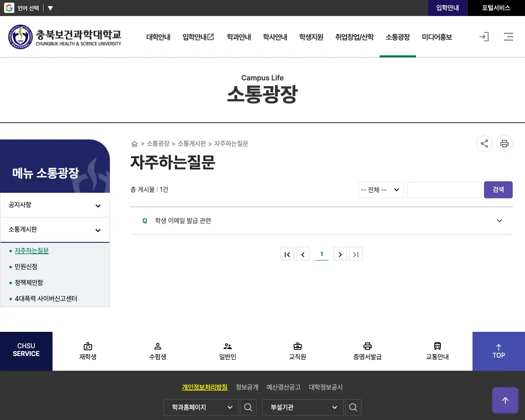Click the 검색 search button
Image resolution: width=525 pixels, height=420 pixels.
click(498, 190)
